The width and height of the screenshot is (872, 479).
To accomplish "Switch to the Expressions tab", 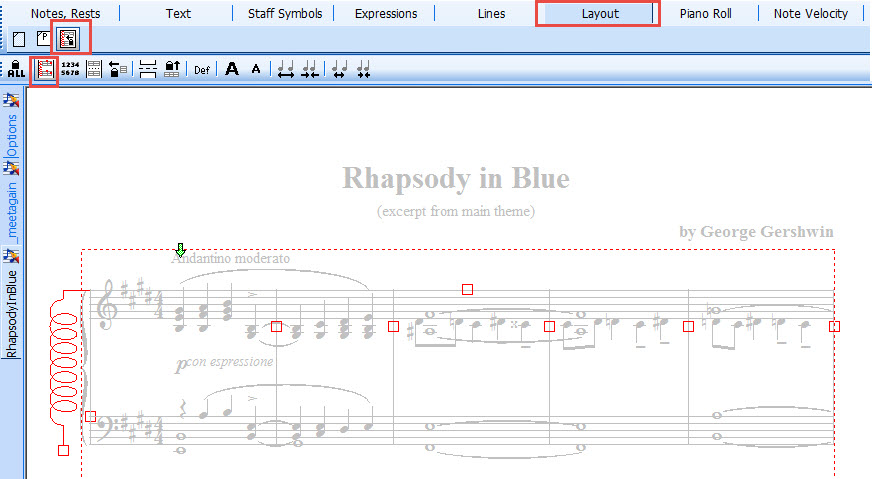I will click(x=387, y=14).
